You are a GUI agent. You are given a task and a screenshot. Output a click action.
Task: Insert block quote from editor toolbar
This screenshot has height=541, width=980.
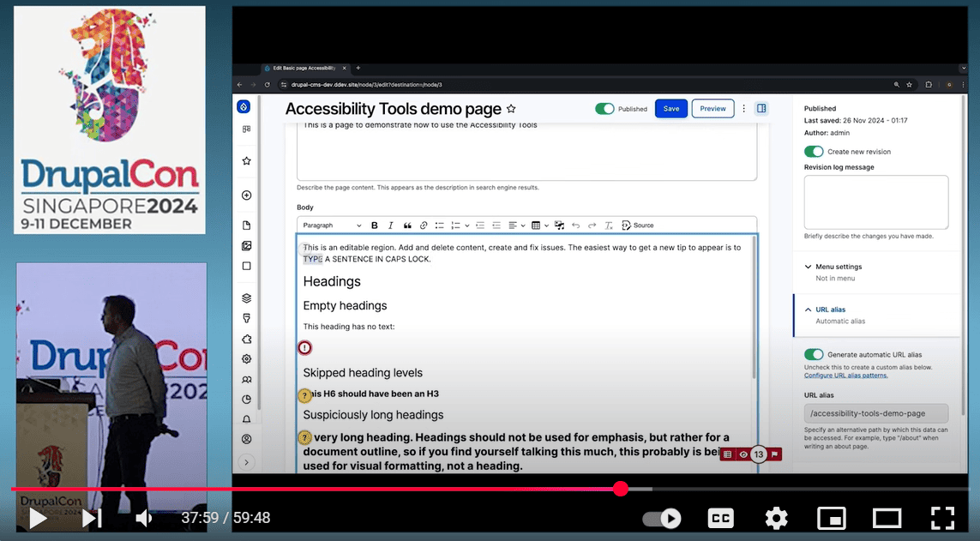(x=407, y=225)
